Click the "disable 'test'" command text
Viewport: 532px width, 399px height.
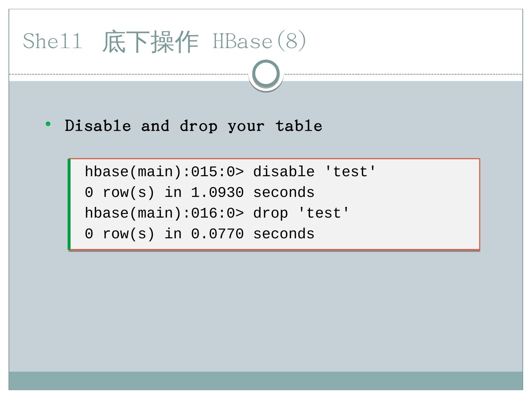point(314,172)
